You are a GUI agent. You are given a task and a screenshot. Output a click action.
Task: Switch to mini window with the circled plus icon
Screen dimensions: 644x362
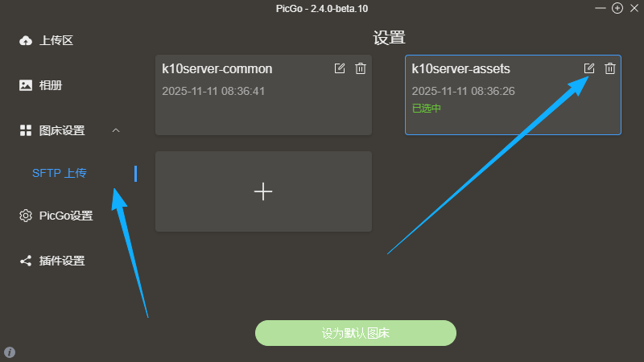[617, 8]
